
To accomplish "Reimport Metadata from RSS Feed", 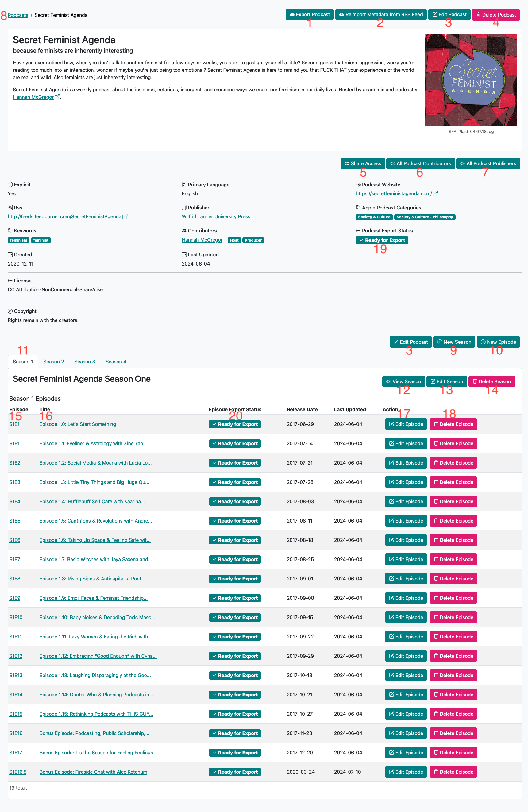I will [x=380, y=15].
